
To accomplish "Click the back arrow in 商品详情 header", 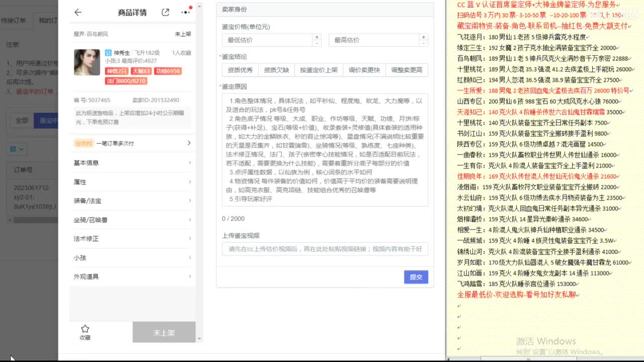I will 78,12.
